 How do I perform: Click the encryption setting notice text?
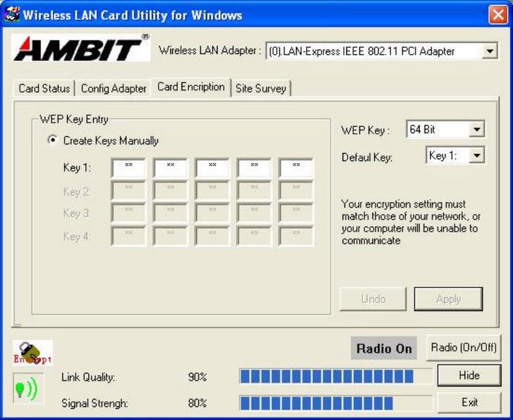[411, 222]
